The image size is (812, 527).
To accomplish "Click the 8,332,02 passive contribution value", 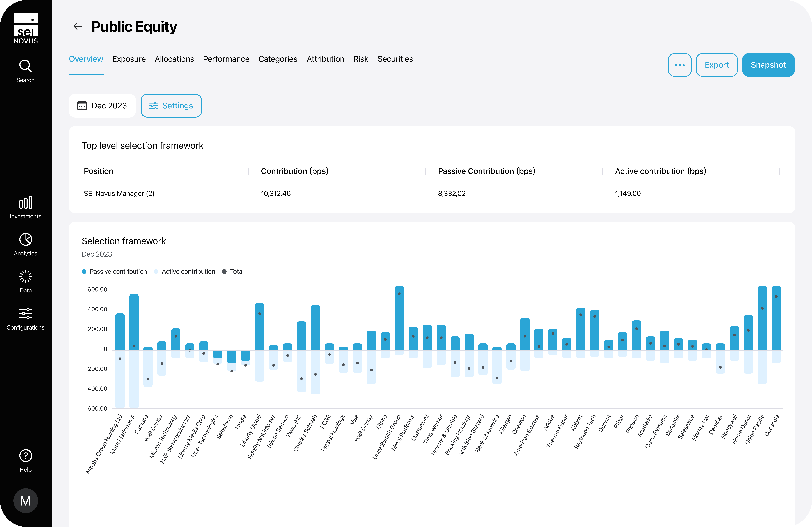I will point(452,194).
